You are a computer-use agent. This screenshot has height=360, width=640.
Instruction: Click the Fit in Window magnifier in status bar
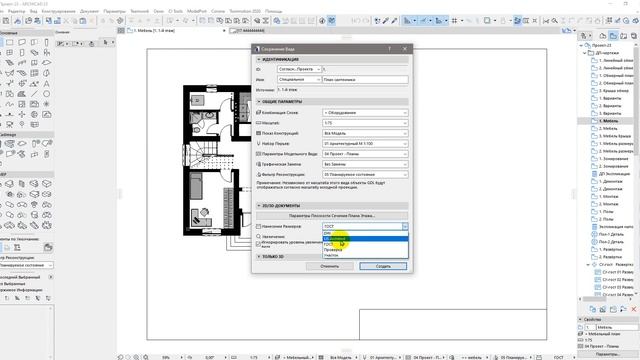(146, 357)
